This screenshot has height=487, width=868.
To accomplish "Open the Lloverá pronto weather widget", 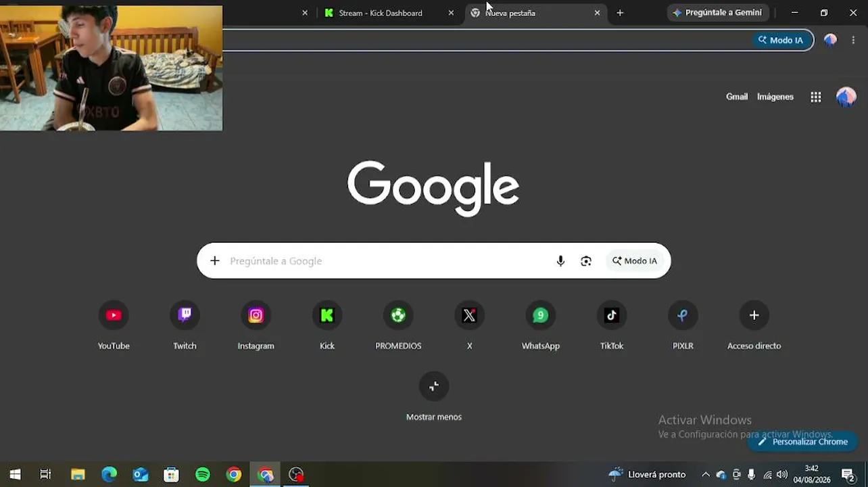I will click(647, 475).
